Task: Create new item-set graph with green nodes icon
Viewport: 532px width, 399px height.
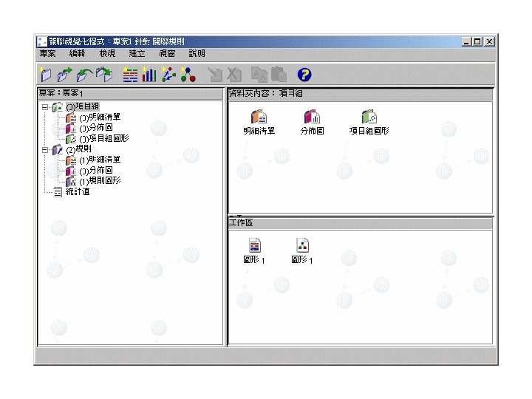Action: tap(168, 75)
